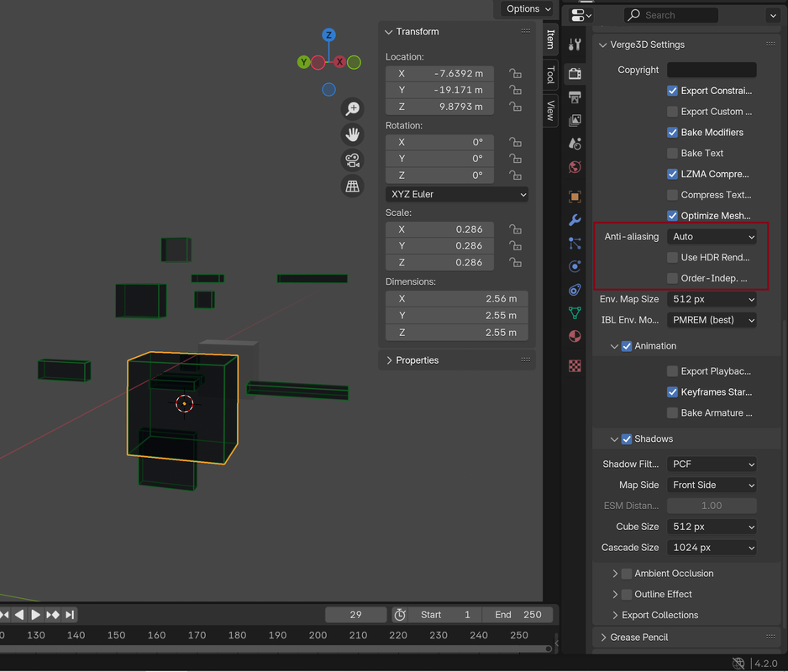Toggle perspective/orthographic grid icon
Viewport: 788px width, 672px height.
pos(352,186)
